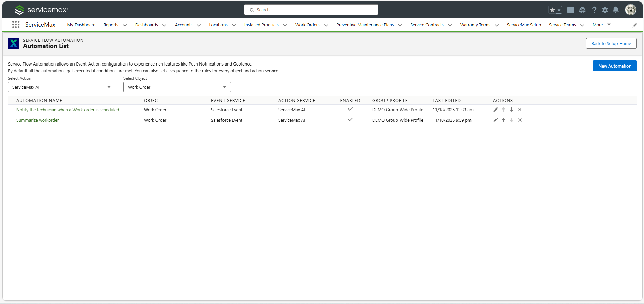Move Notify the technician automation up
Viewport: 644px width, 304px height.
[504, 110]
